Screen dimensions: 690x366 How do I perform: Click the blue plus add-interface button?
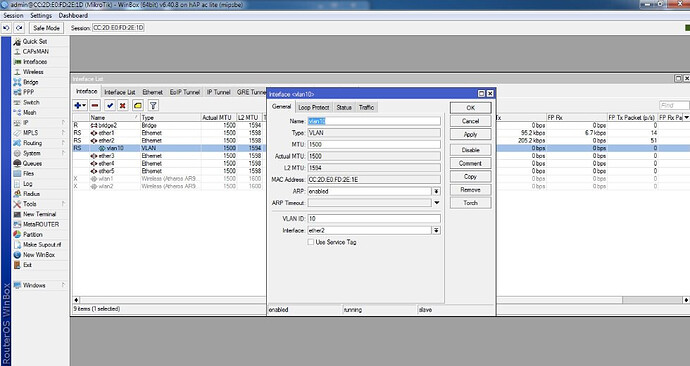click(x=80, y=106)
